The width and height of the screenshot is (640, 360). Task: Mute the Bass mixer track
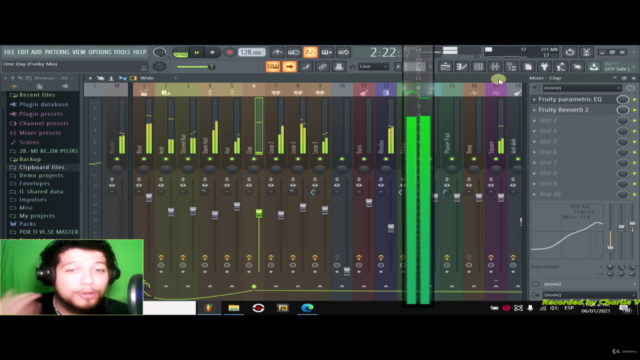(364, 159)
